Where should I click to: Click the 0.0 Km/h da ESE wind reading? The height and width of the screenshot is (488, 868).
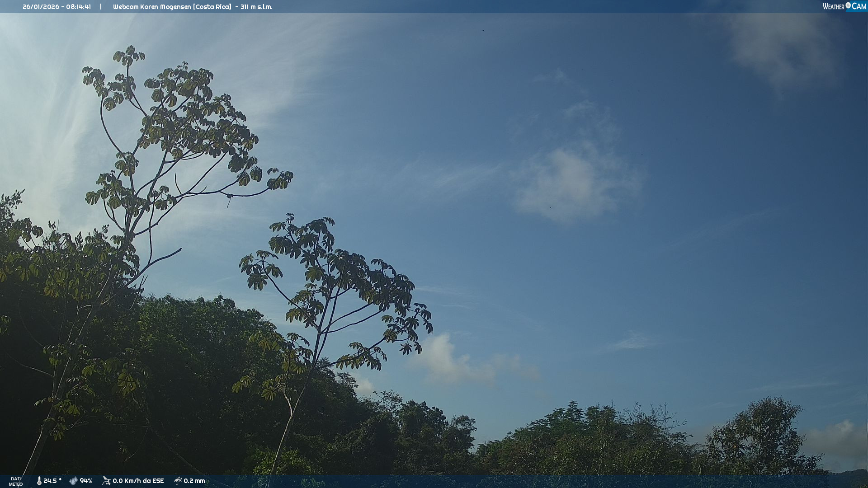(x=138, y=481)
